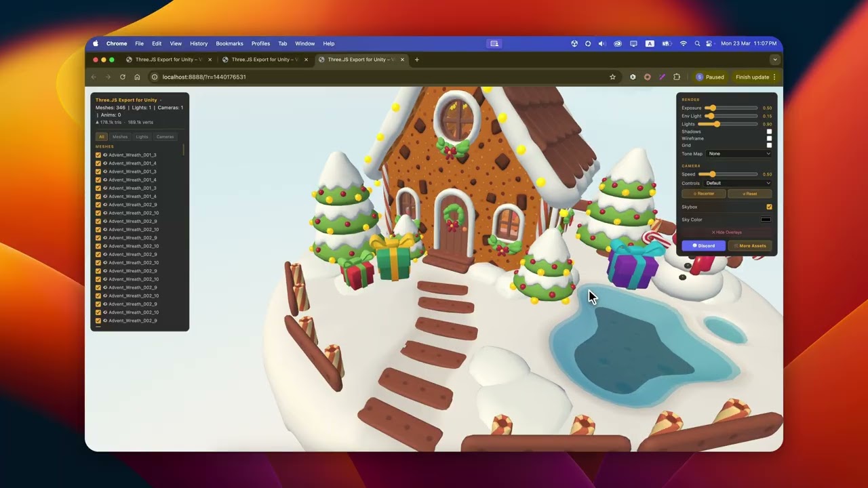This screenshot has width=868, height=488.
Task: Enable the Grid checkbox
Action: [x=769, y=145]
